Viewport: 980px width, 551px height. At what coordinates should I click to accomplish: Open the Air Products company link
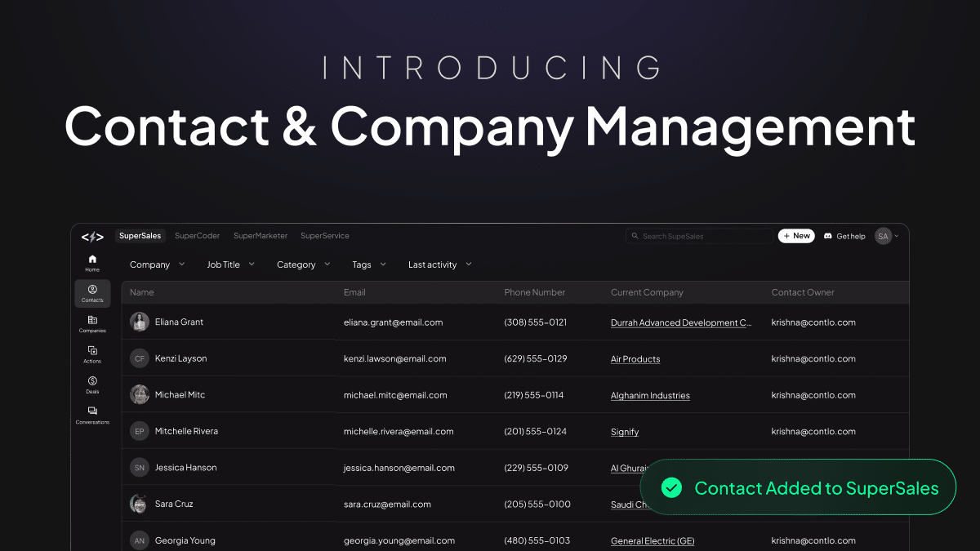(635, 358)
